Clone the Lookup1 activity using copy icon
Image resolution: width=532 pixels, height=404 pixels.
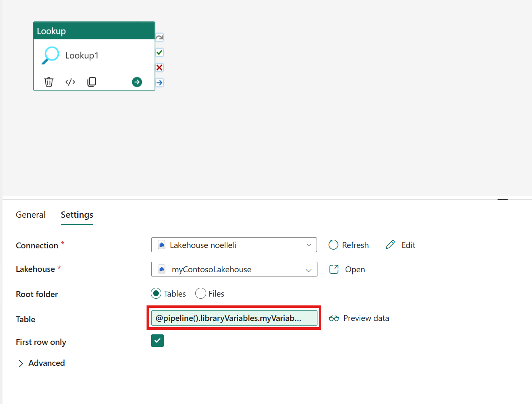click(92, 82)
